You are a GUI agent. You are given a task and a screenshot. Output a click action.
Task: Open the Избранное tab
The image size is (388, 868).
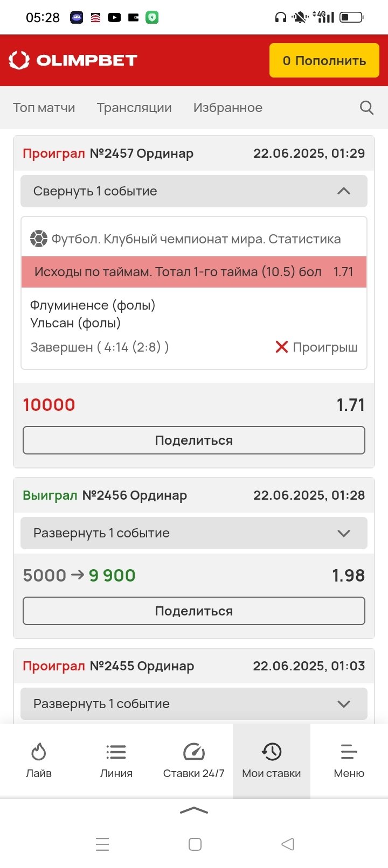click(228, 108)
